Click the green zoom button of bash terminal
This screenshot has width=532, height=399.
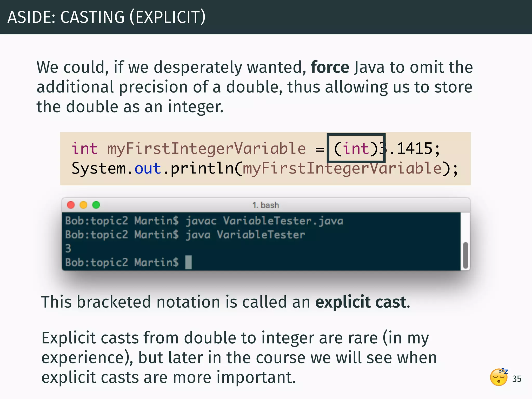tap(96, 205)
